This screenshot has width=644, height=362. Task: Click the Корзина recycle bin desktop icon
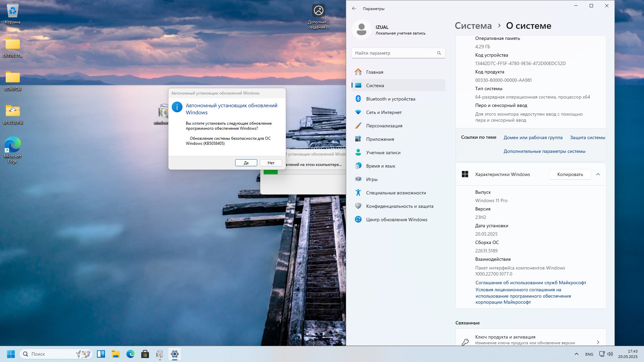coord(13,14)
